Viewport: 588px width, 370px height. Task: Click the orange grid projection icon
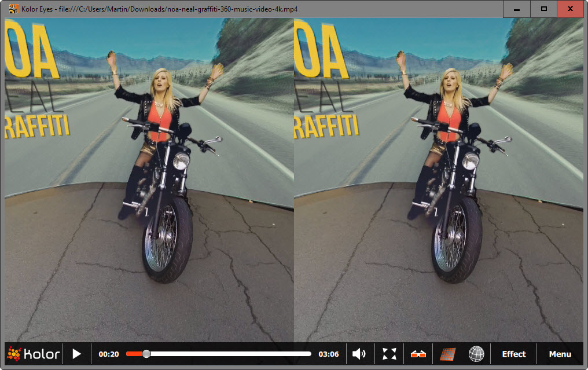tap(447, 354)
